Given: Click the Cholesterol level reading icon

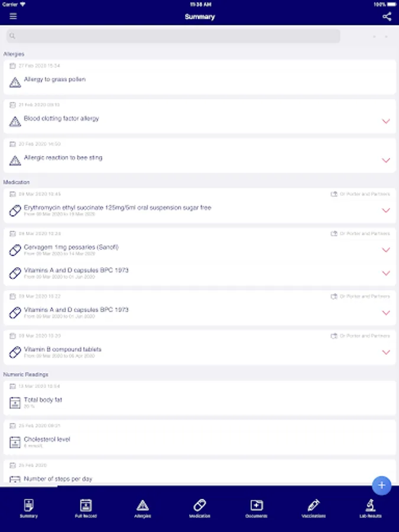Looking at the screenshot, I should click(x=15, y=442).
